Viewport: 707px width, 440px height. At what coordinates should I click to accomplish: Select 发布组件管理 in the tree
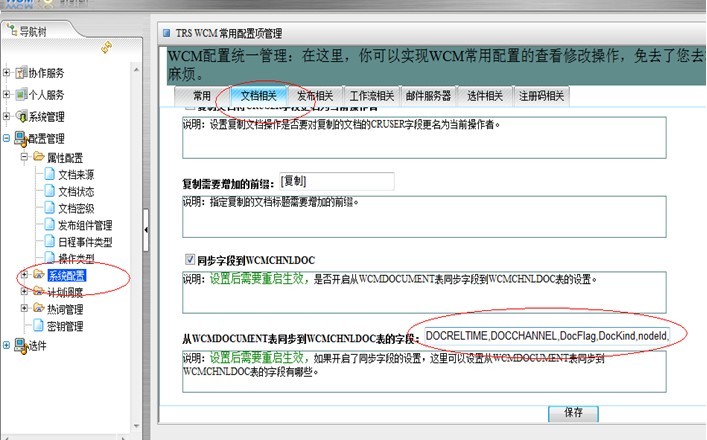85,225
